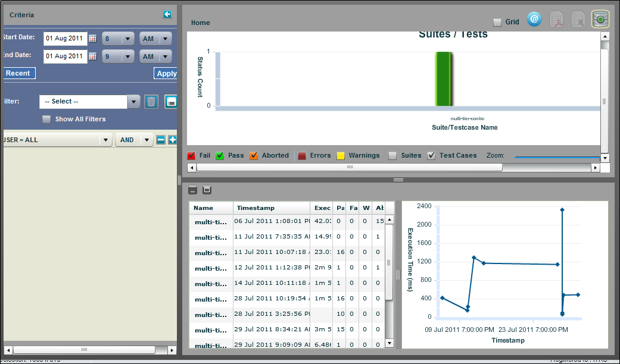Viewport: 620px width, 364px height.
Task: Save the filter using disk icon
Action: pos(171,102)
